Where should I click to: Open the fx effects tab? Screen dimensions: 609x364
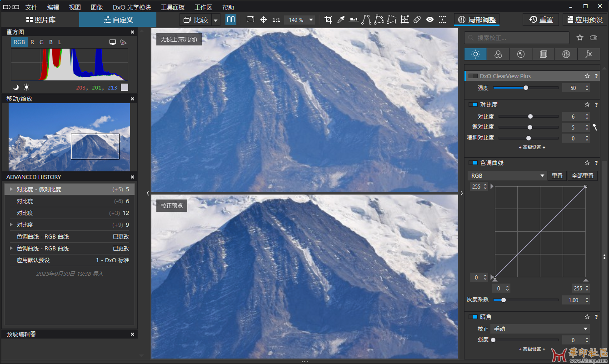click(589, 54)
